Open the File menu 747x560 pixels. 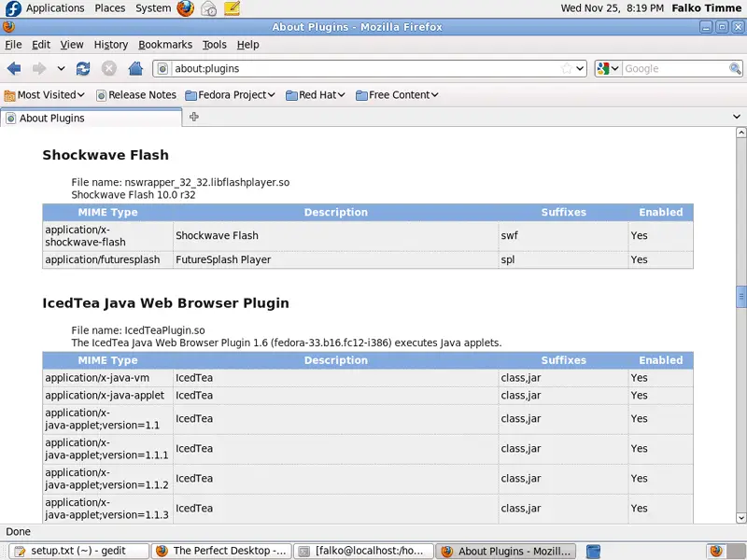13,45
